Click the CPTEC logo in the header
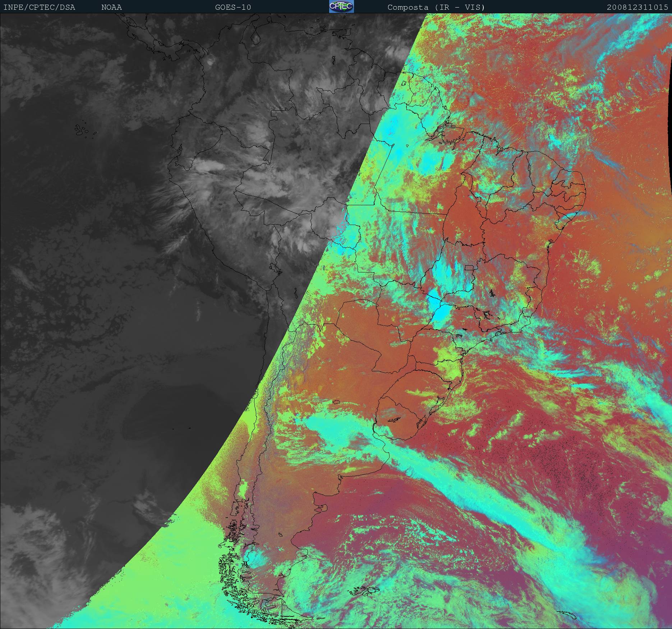The image size is (672, 629). coord(341,6)
